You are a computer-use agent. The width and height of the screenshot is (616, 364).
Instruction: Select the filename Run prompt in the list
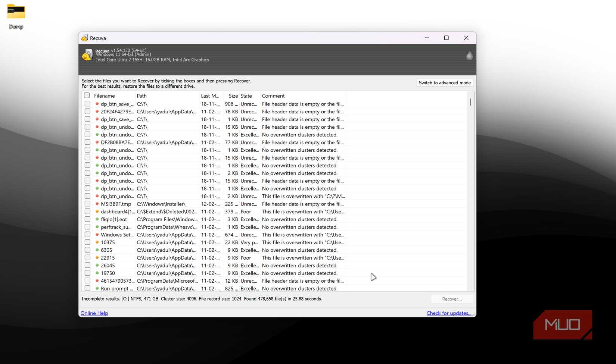tap(117, 289)
